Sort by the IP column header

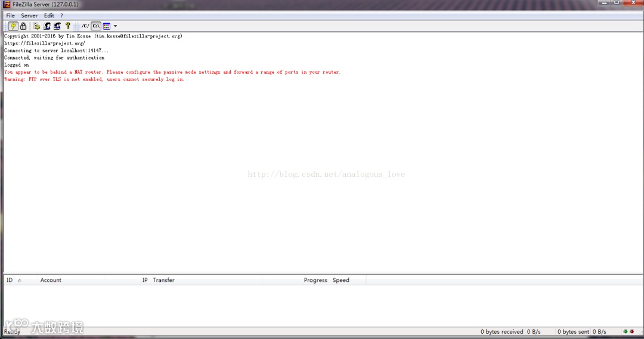[x=128, y=280]
